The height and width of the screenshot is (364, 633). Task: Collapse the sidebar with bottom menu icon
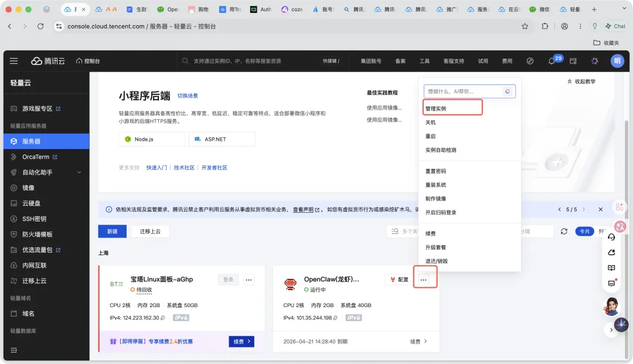click(13, 350)
